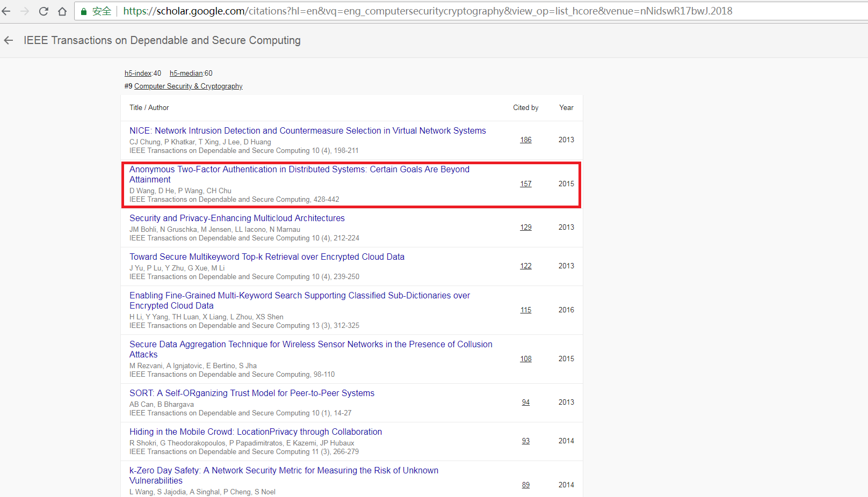
Task: Click the author line 'M Rezvani, A Ignjatovic, E Bertino, S Jha'
Action: [193, 366]
